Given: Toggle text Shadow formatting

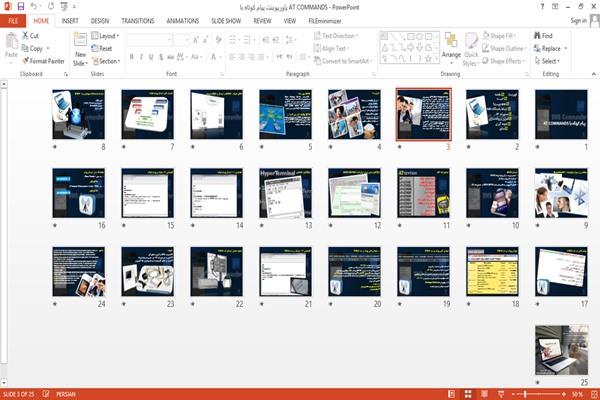Looking at the screenshot, I should point(161,57).
